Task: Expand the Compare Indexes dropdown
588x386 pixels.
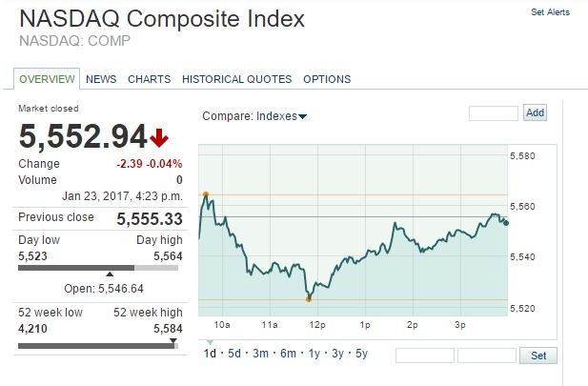Action: point(281,116)
